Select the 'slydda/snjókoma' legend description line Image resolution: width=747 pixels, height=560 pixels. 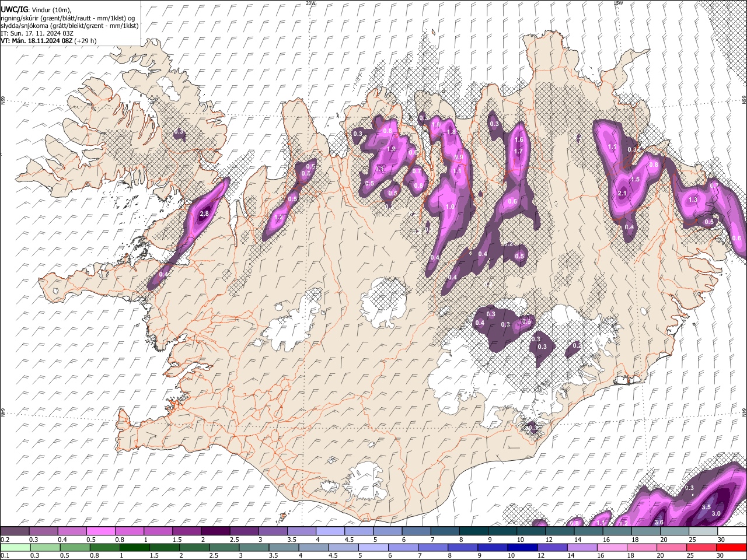point(69,26)
